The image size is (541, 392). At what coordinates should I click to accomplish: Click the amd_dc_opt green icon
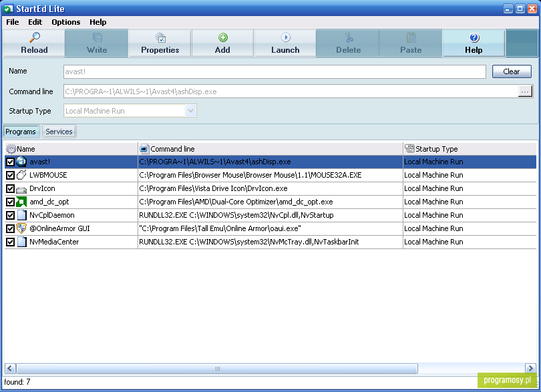(21, 202)
